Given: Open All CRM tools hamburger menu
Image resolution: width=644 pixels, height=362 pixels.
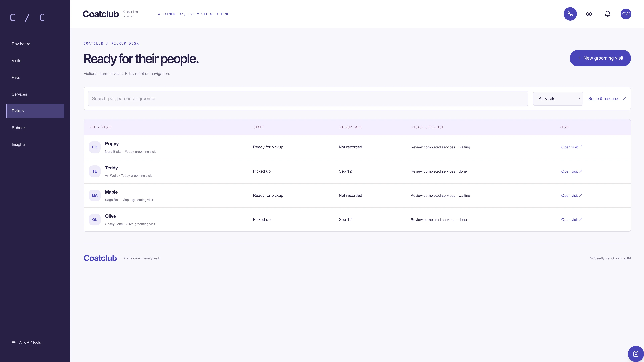Looking at the screenshot, I should (x=26, y=342).
